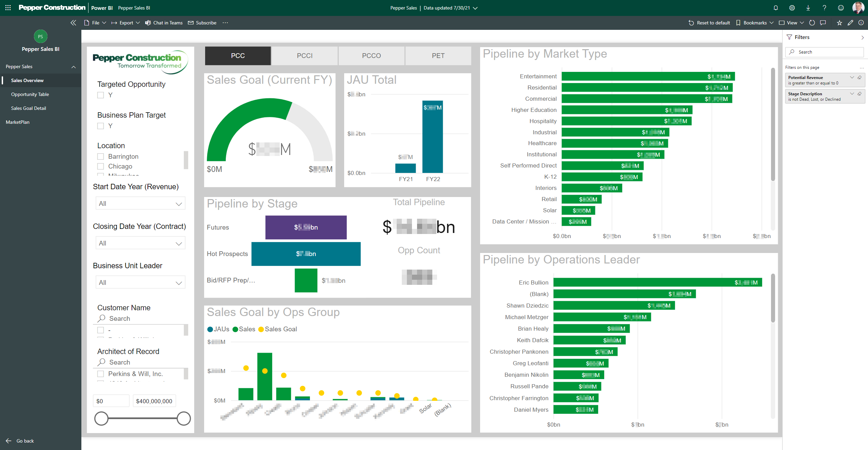Click the refresh visuals icon
The image size is (868, 450).
point(812,23)
